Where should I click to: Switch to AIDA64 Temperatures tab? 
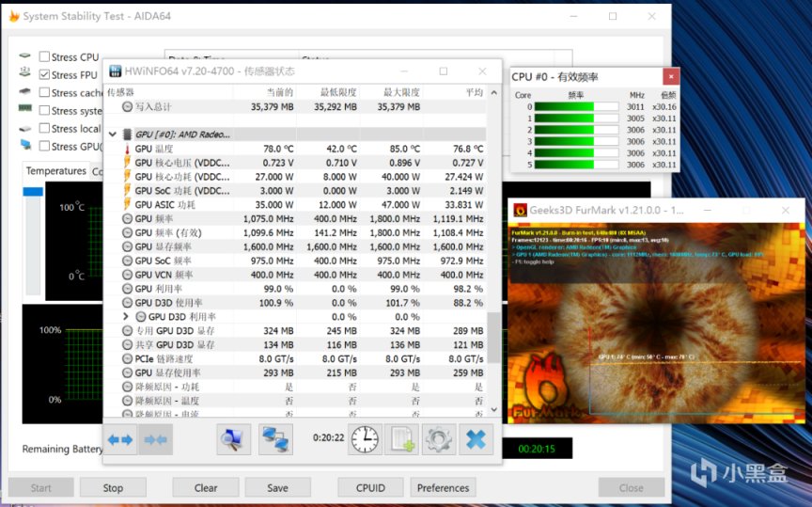(56, 171)
